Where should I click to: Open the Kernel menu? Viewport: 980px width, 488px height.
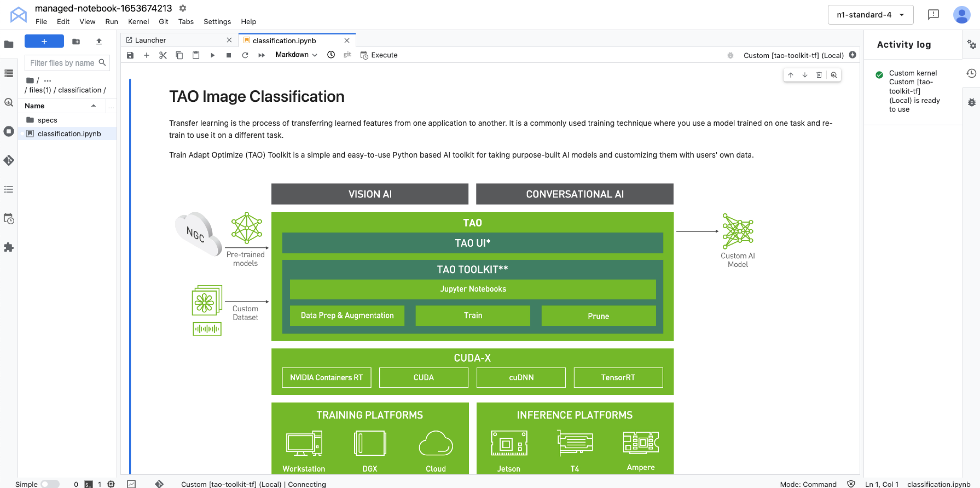point(138,22)
